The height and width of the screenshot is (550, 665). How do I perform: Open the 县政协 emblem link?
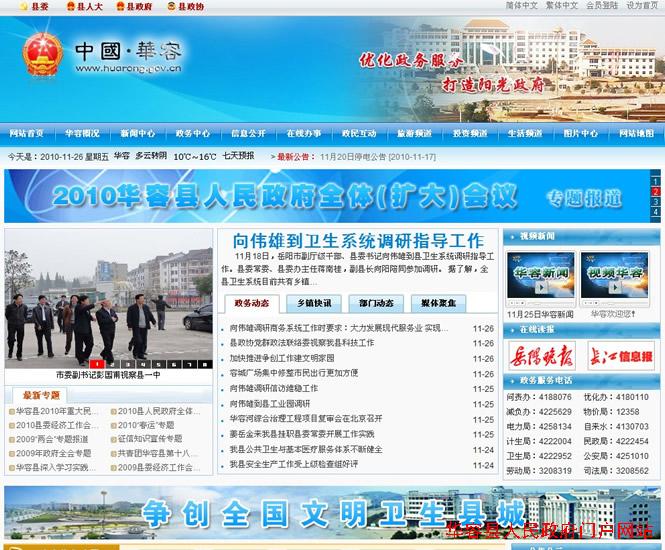coord(185,6)
